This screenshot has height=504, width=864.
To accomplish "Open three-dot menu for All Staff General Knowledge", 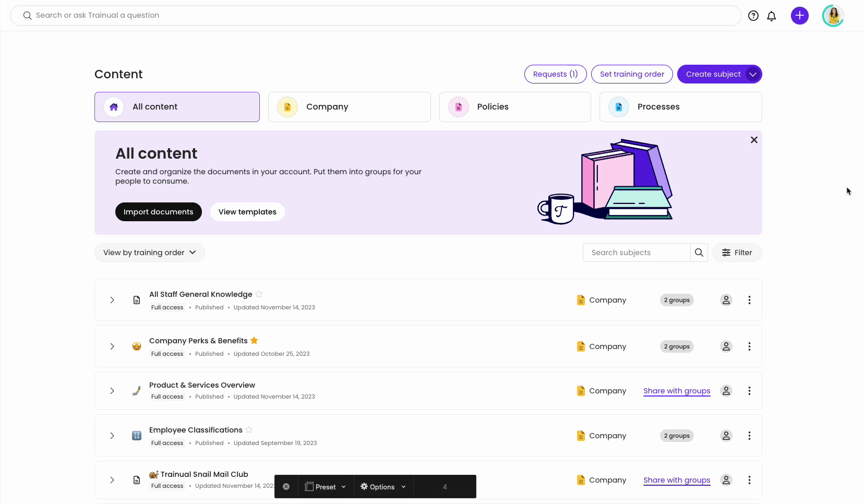I will point(749,300).
